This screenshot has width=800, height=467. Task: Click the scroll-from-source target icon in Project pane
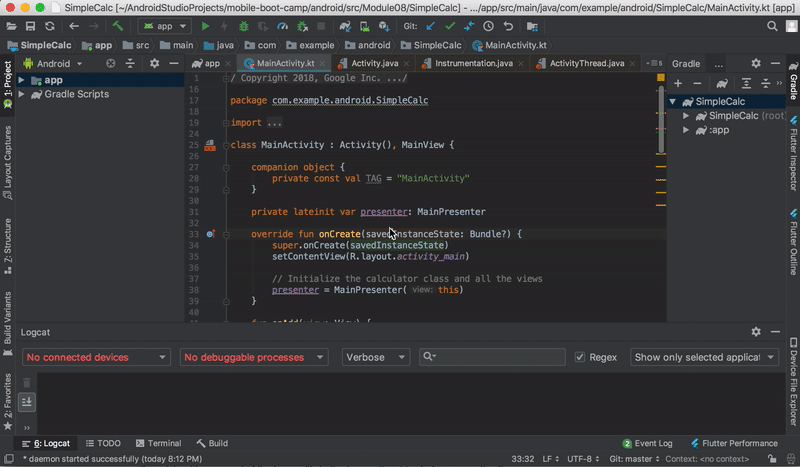click(111, 63)
